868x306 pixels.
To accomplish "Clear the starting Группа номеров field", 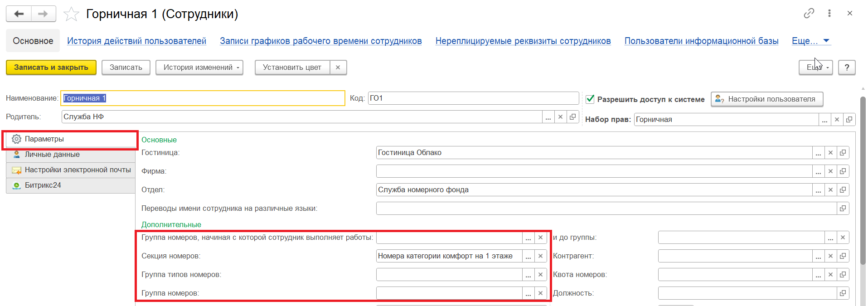I will [540, 238].
